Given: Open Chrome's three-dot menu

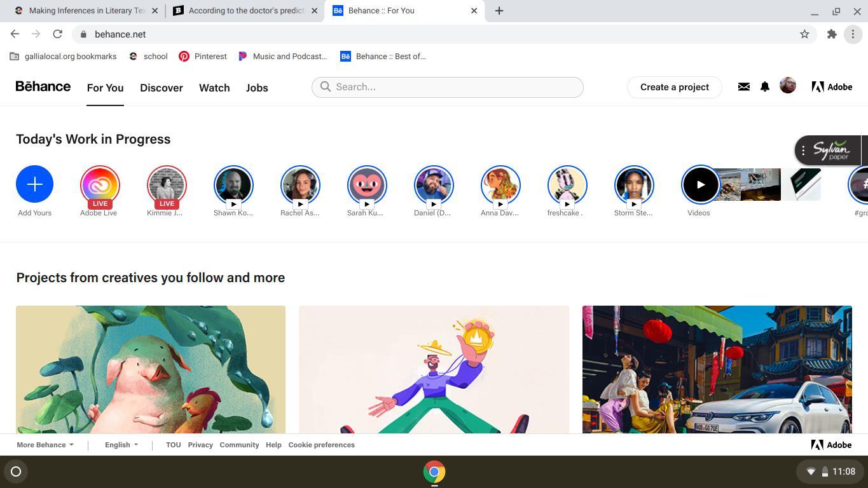Looking at the screenshot, I should (x=853, y=34).
